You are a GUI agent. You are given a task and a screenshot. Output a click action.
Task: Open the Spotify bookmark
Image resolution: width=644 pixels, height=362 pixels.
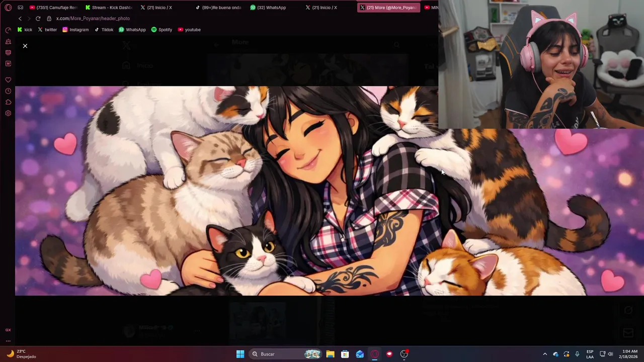click(162, 30)
